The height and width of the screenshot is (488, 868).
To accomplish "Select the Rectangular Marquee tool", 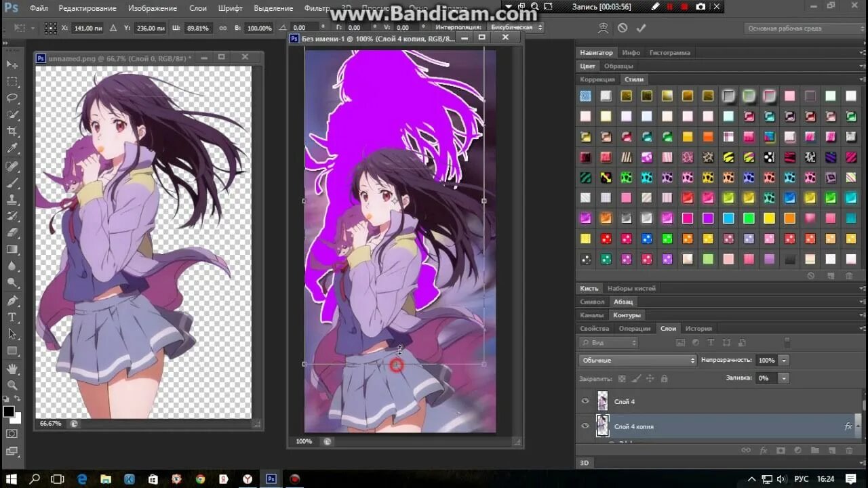I will [12, 81].
